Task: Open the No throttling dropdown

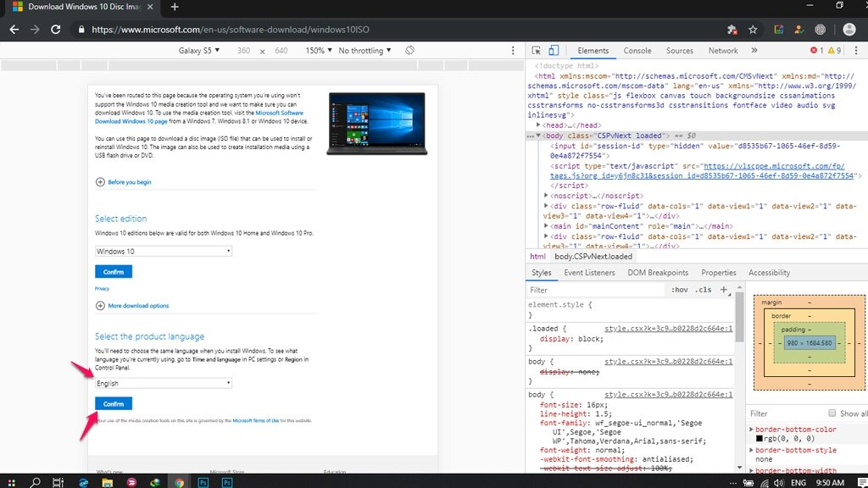Action: [x=364, y=50]
